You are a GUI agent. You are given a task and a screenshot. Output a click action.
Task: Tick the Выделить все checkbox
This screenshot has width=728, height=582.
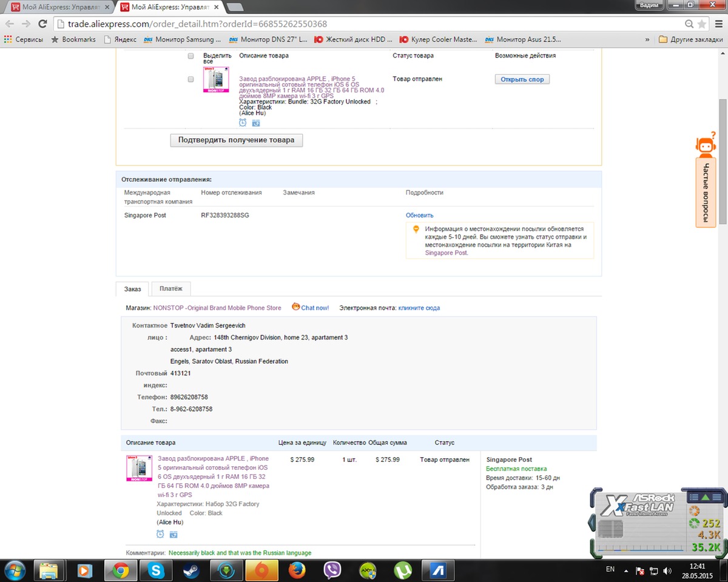pos(190,56)
